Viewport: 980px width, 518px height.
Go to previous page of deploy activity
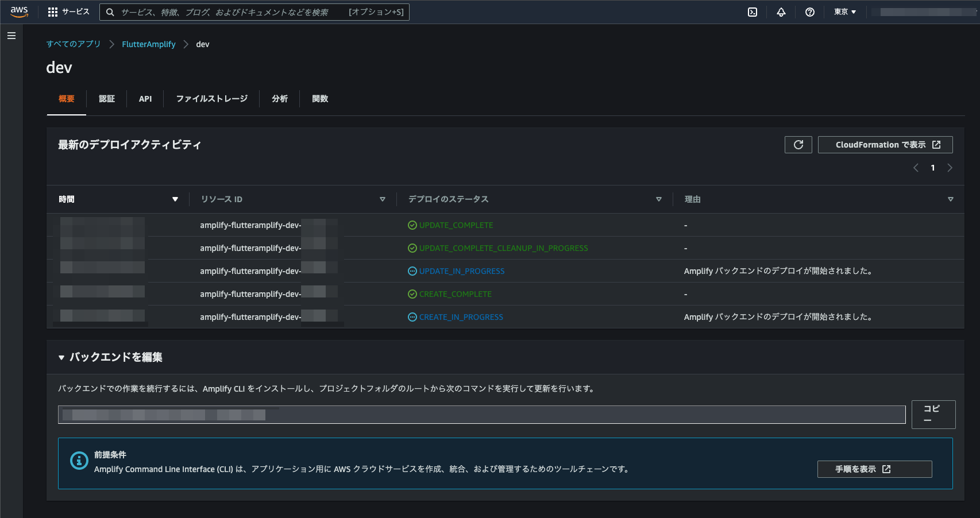(x=916, y=168)
